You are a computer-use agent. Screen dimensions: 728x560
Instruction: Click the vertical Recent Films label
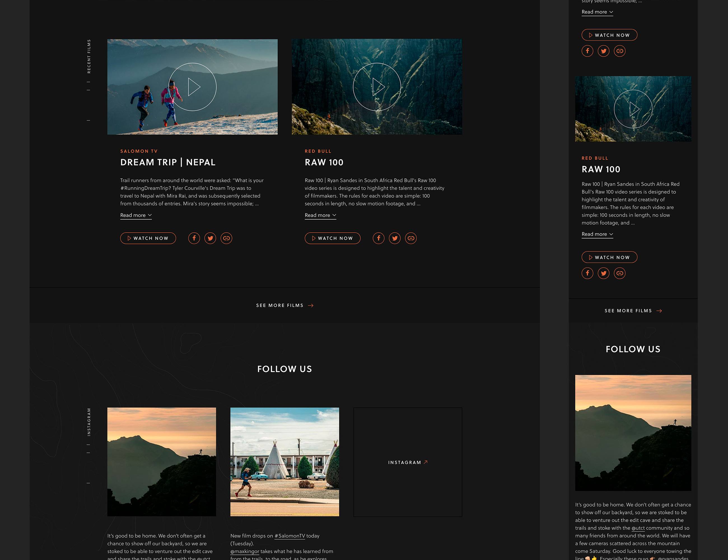tap(89, 56)
